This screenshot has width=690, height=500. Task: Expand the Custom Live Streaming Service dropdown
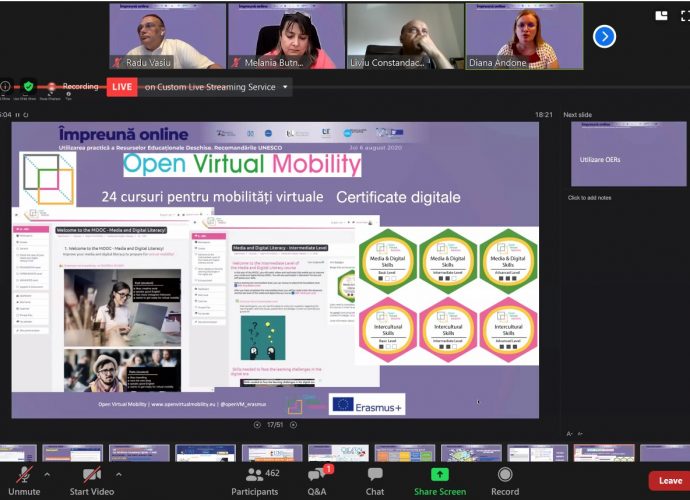pyautogui.click(x=285, y=87)
